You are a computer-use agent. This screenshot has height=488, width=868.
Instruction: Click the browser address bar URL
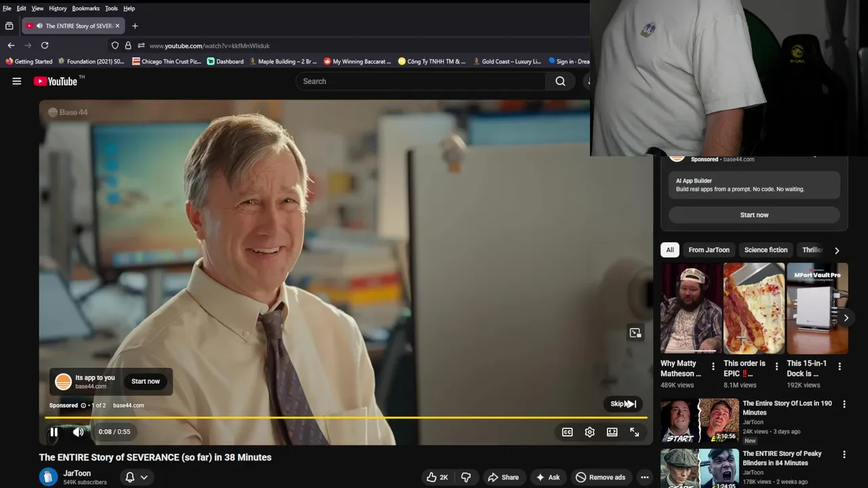210,45
